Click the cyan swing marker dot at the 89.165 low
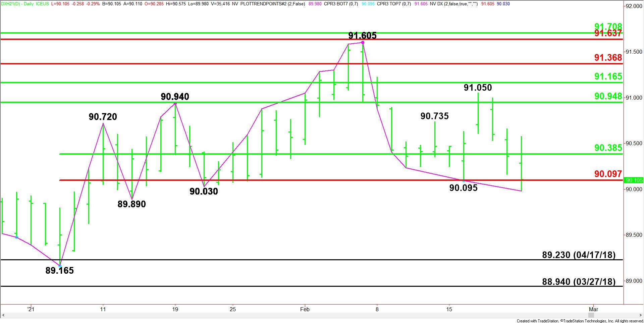This screenshot has width=644, height=323. 60,266
